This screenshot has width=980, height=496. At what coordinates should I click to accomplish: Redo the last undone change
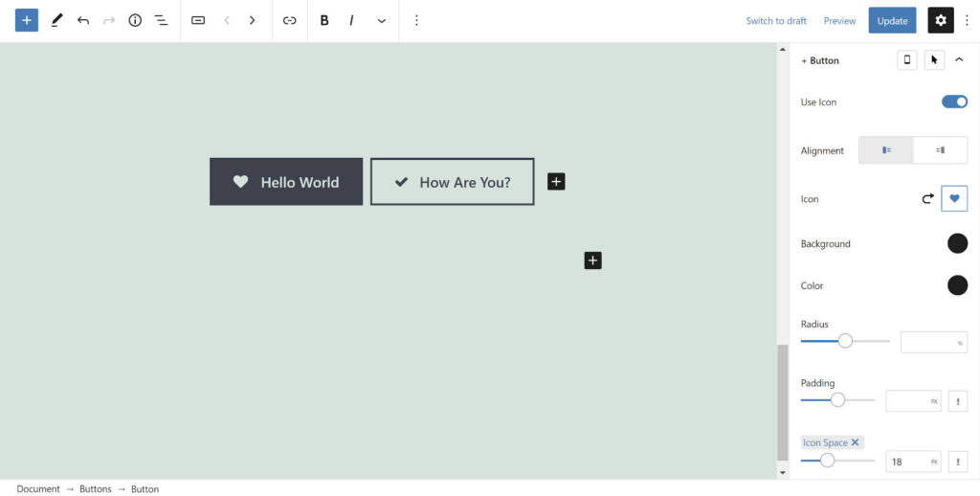[109, 20]
